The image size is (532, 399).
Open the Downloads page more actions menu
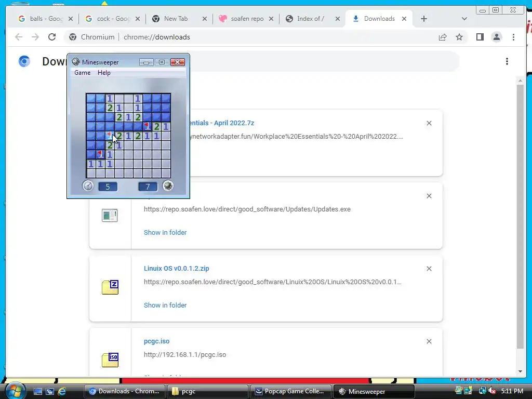tap(507, 61)
